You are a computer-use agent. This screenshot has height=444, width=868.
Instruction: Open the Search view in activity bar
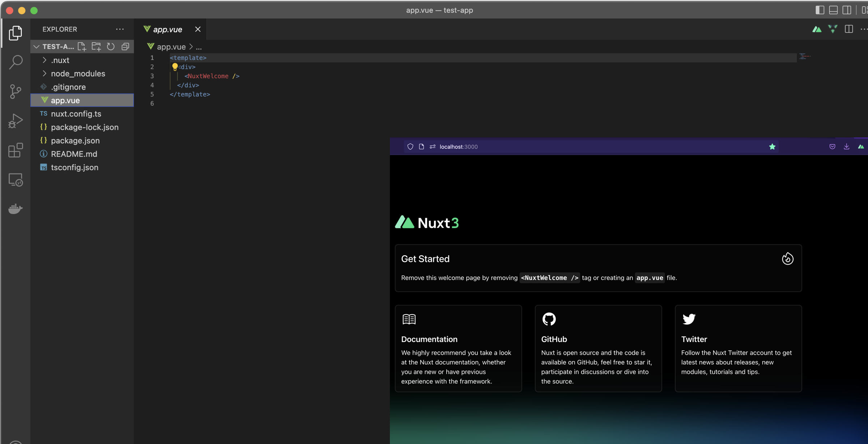tap(16, 62)
